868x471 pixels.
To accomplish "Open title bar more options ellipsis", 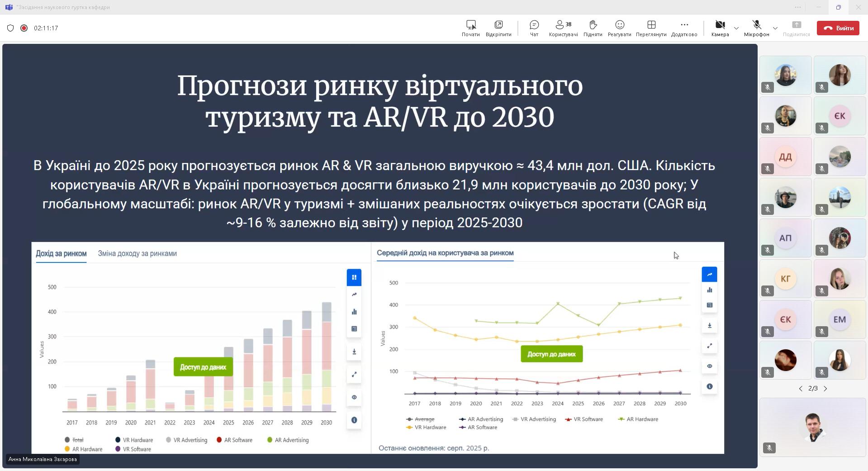I will pyautogui.click(x=797, y=7).
